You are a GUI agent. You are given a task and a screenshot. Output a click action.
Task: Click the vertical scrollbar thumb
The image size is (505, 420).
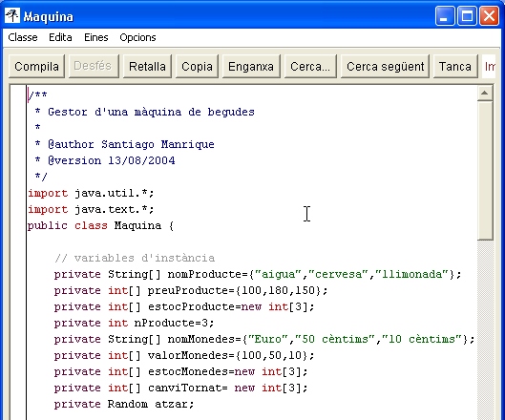click(485, 170)
